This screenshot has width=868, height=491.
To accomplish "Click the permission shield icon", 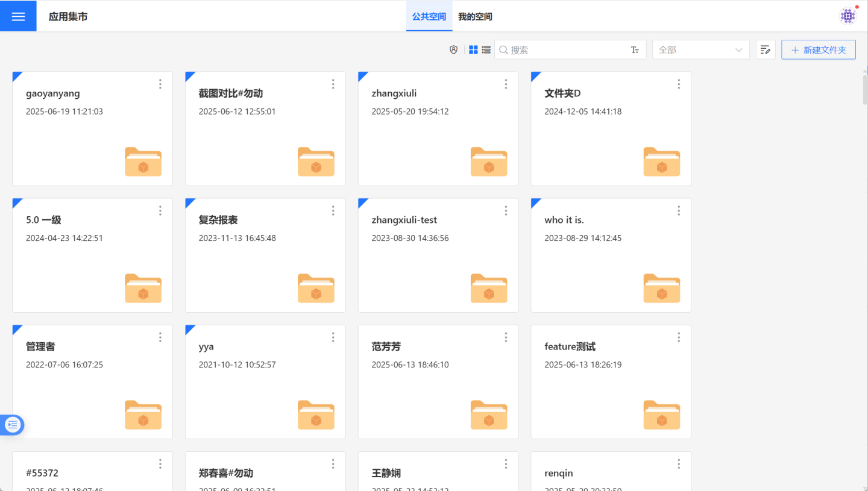I will click(454, 50).
